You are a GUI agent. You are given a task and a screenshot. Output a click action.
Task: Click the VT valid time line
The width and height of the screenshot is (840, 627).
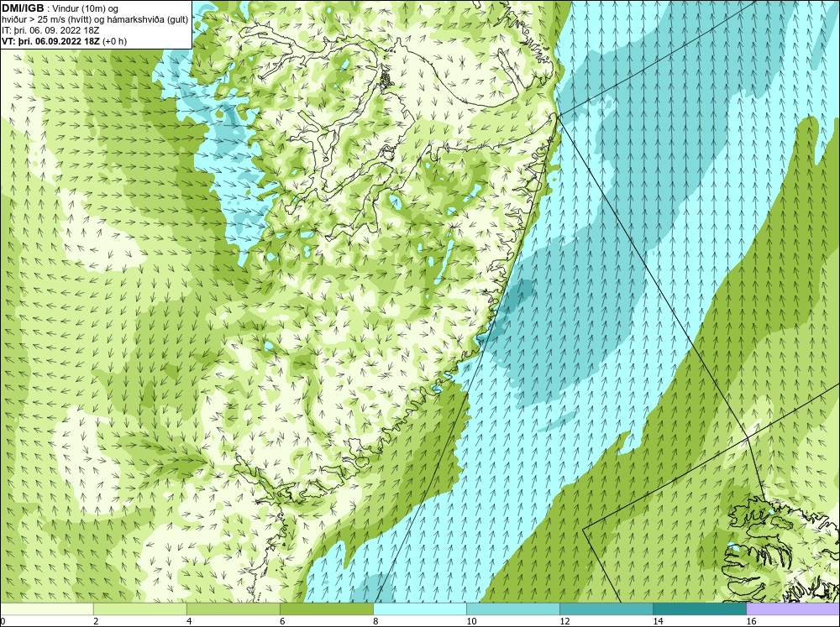point(65,41)
